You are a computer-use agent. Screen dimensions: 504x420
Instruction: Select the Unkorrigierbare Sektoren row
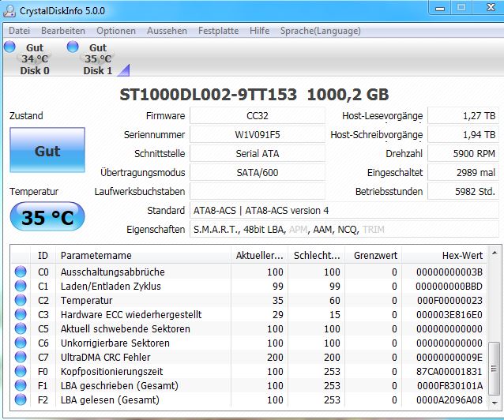pos(249,343)
